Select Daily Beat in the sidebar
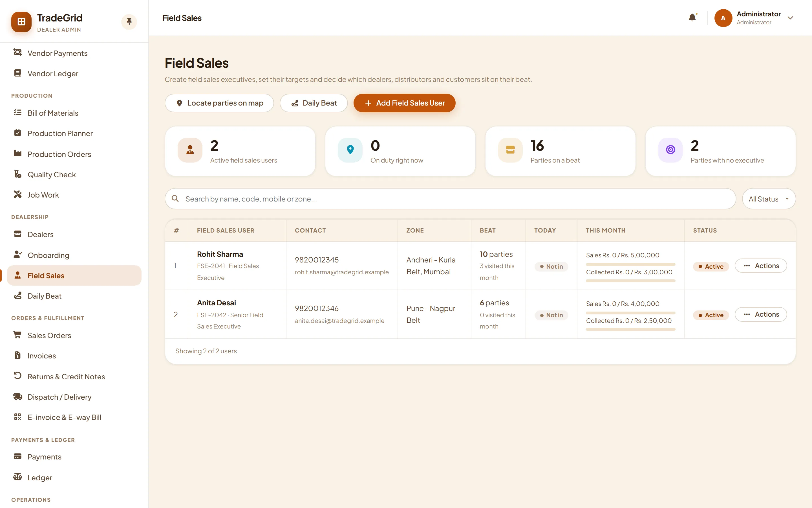812x508 pixels. point(74,296)
